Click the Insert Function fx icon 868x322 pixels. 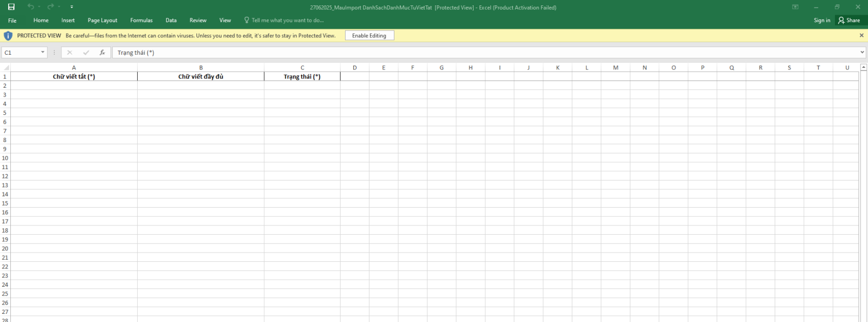coord(102,53)
